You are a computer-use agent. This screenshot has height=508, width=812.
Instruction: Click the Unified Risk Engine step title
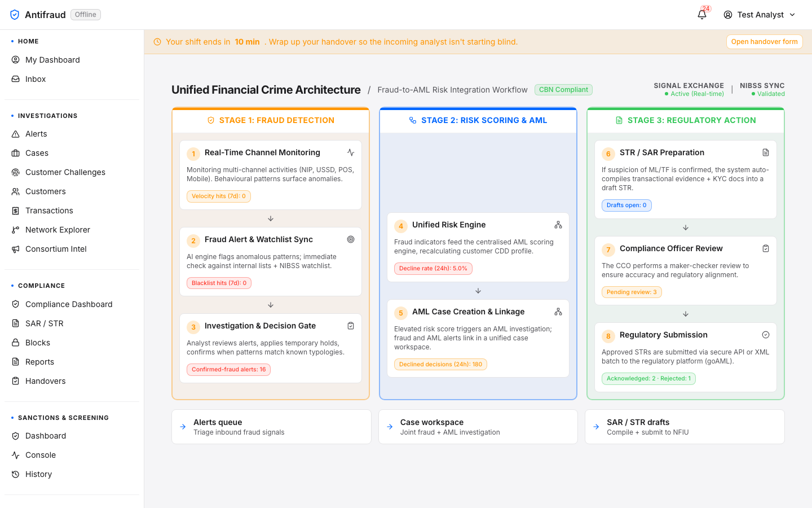point(449,225)
